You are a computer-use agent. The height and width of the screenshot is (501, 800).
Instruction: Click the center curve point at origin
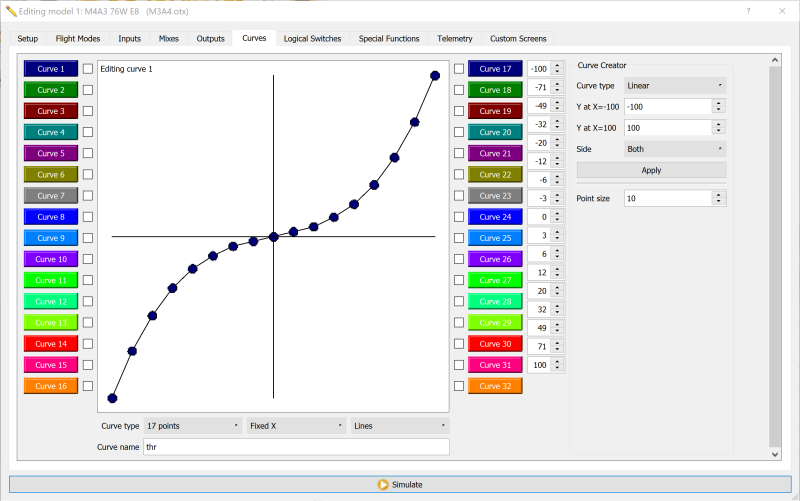pos(273,237)
